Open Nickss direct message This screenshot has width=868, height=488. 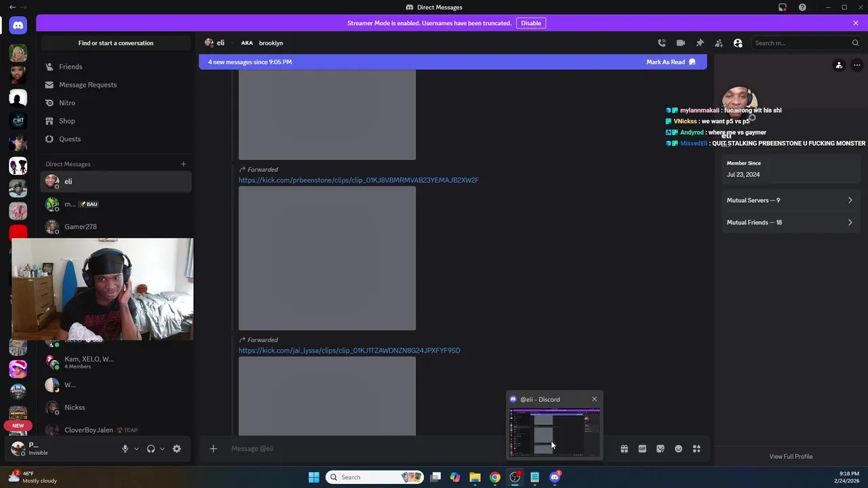pyautogui.click(x=116, y=407)
